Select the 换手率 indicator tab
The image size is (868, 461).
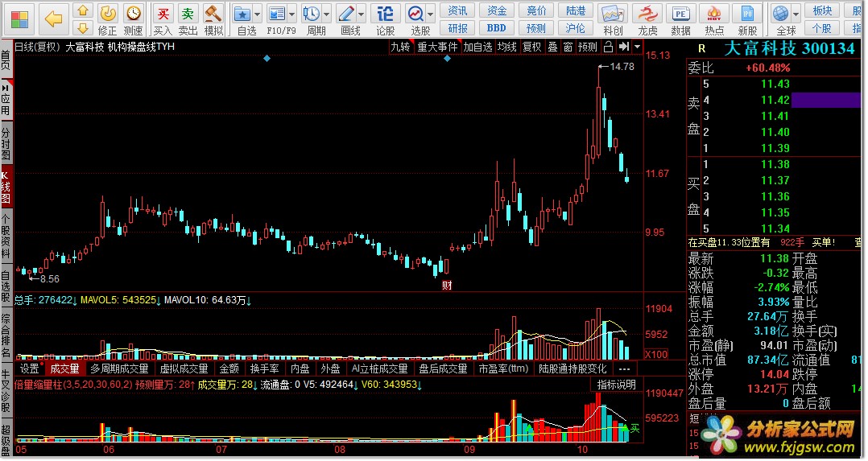coord(265,368)
